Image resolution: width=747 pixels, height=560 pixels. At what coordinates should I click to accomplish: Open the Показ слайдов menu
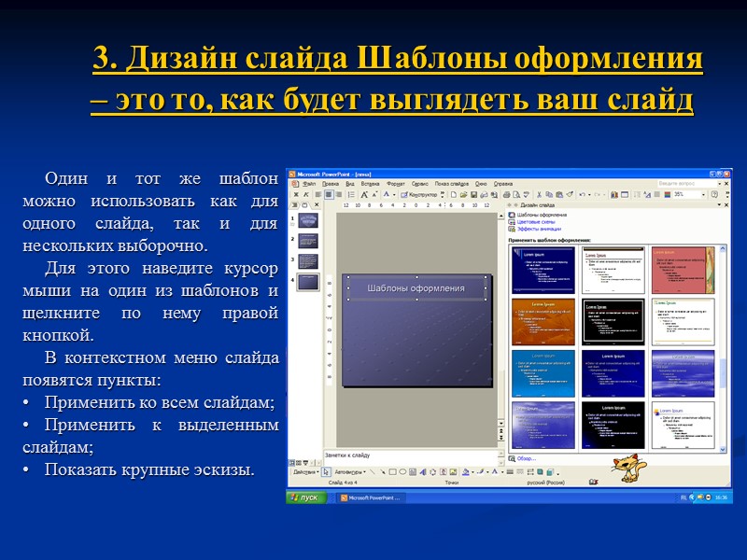point(452,183)
